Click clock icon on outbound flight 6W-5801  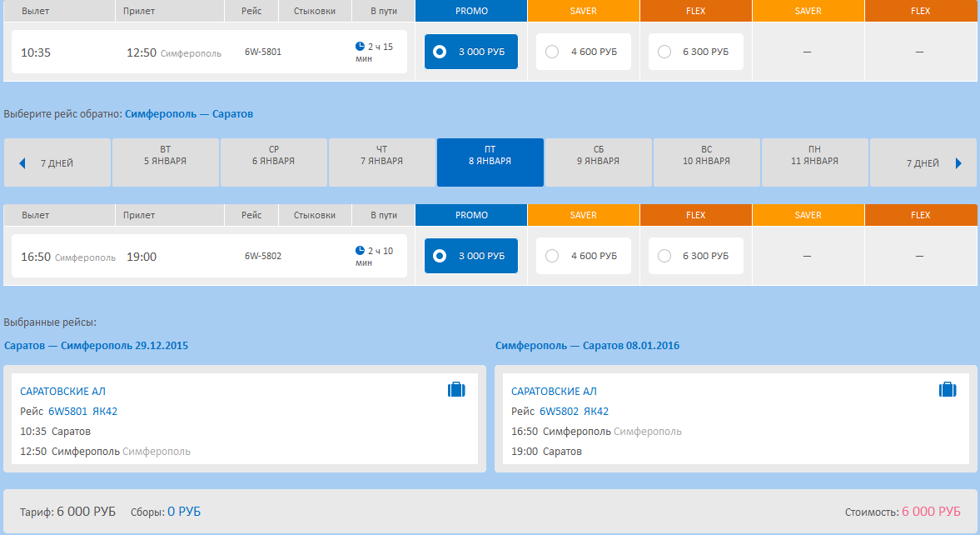point(360,47)
